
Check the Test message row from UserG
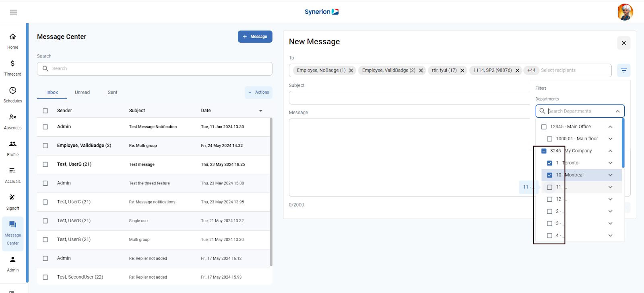point(45,164)
